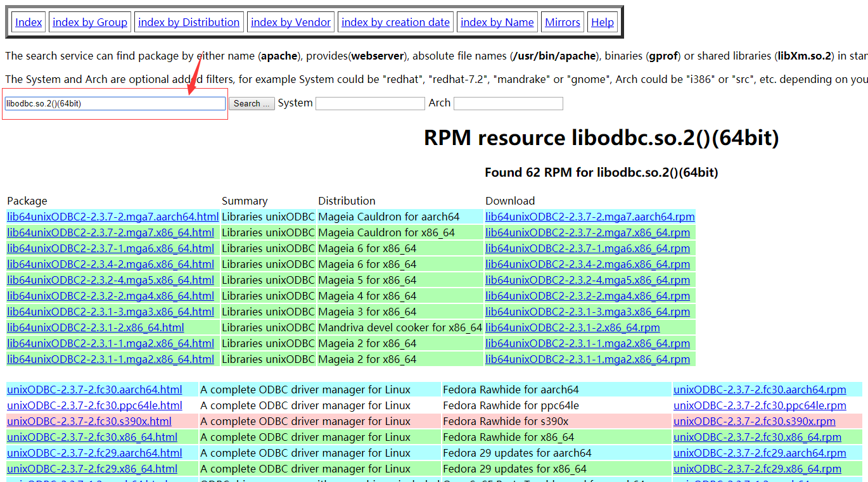Image resolution: width=868 pixels, height=482 pixels.
Task: Focus the Arch filter field
Action: (x=508, y=103)
